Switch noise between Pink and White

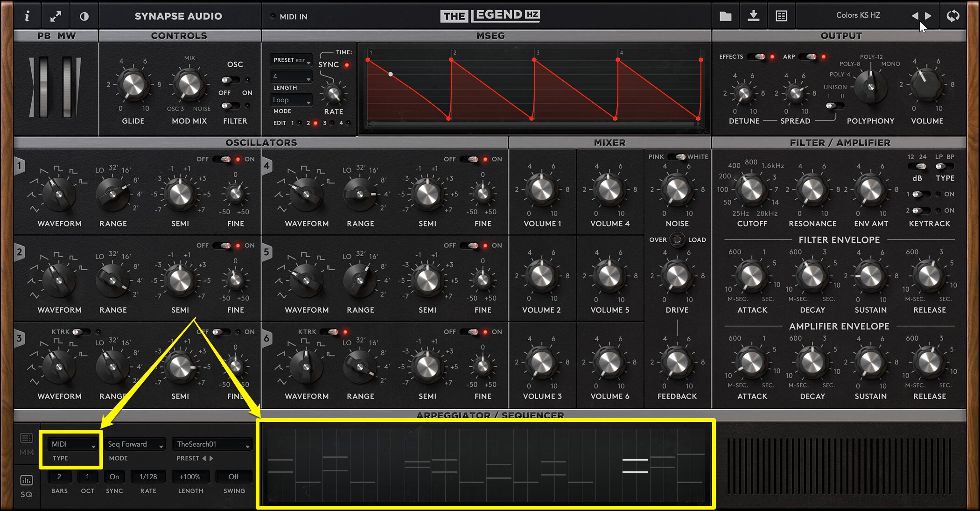click(677, 157)
